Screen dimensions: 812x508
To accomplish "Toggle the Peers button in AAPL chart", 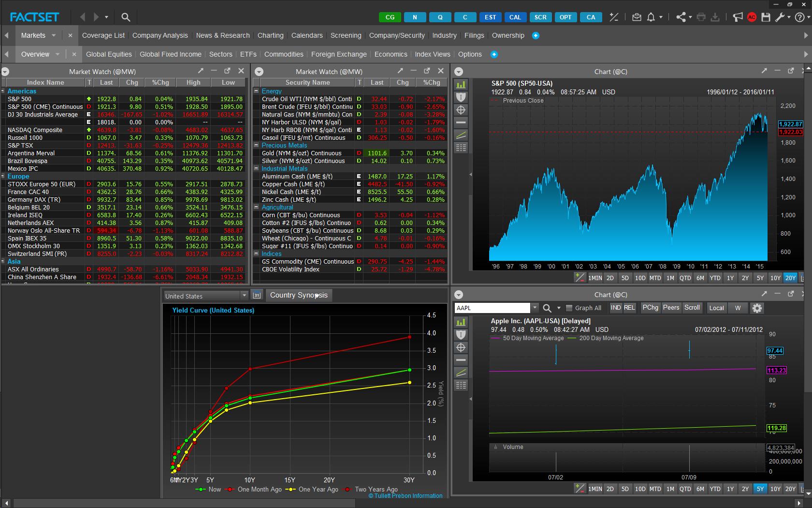I will (x=671, y=308).
